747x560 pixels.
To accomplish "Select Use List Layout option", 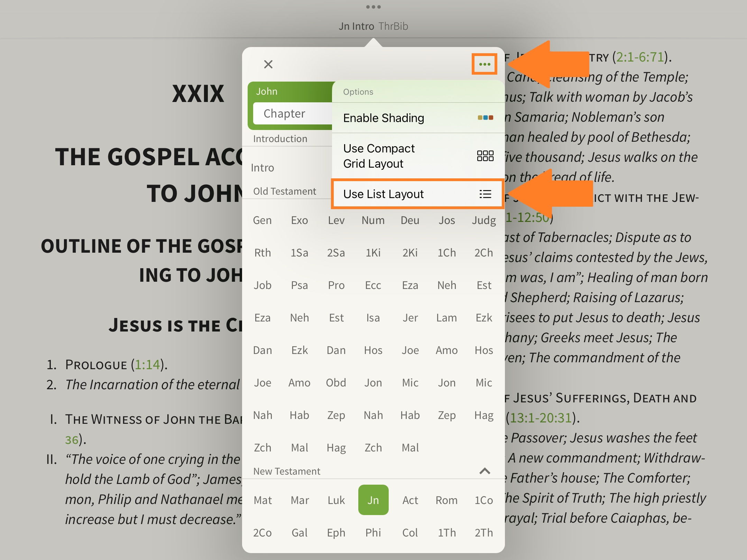I will 383,194.
